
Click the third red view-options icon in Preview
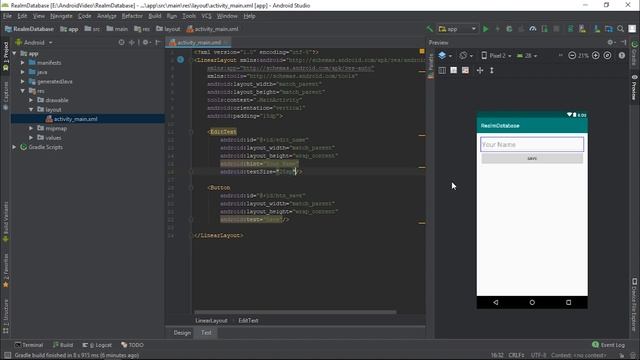click(465, 70)
